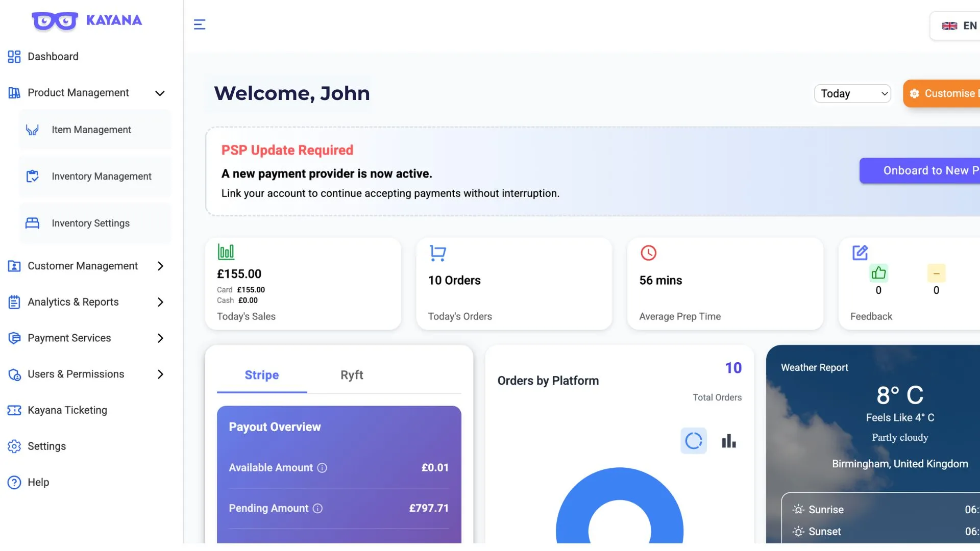Click the Today's Orders card
Image resolution: width=980 pixels, height=551 pixels.
click(x=514, y=284)
